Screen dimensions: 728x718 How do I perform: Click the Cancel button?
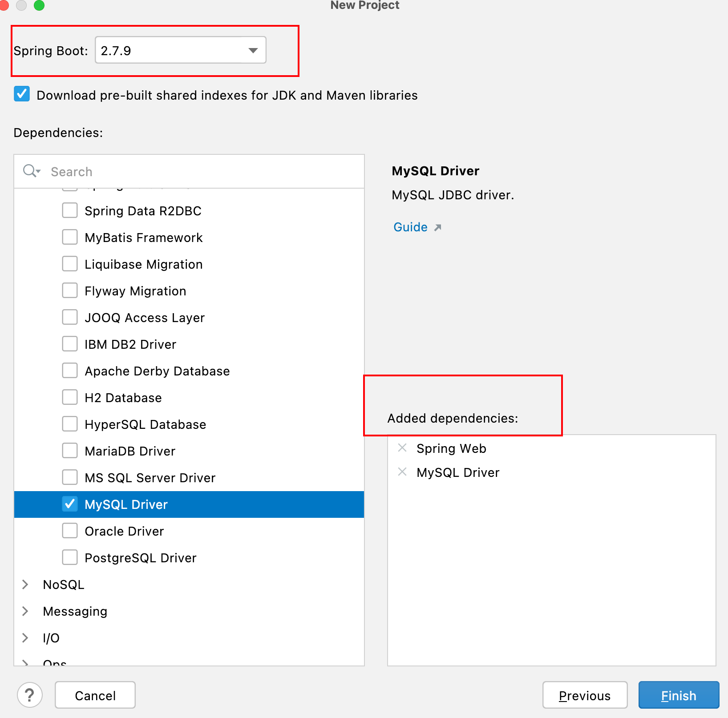click(x=95, y=695)
